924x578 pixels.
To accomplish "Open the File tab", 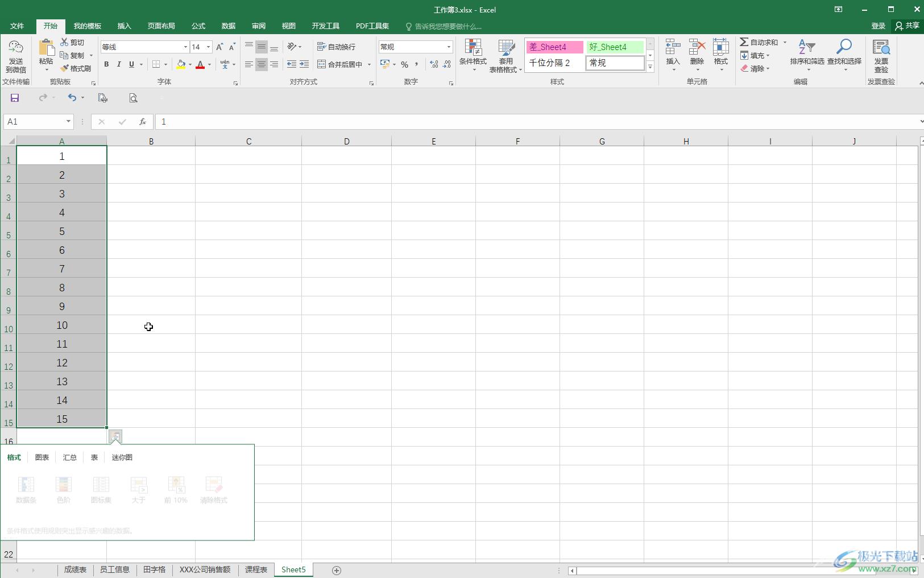I will click(x=17, y=26).
